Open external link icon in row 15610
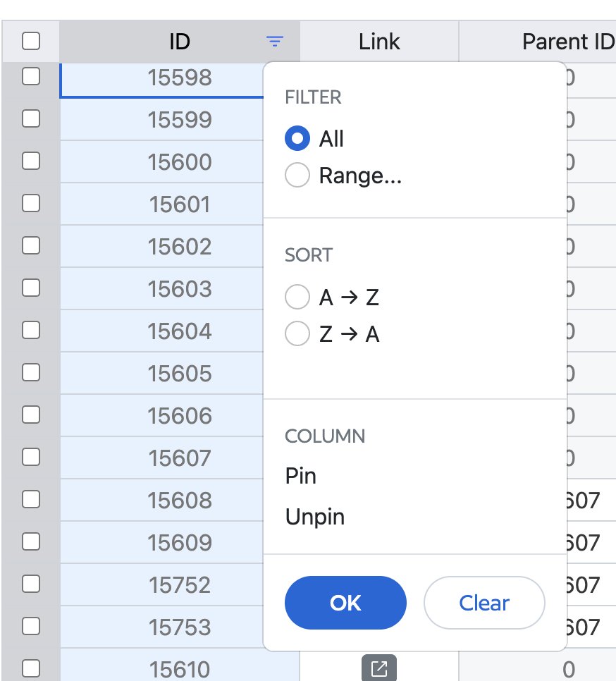Screen dimensions: 616x681 (x=379, y=668)
